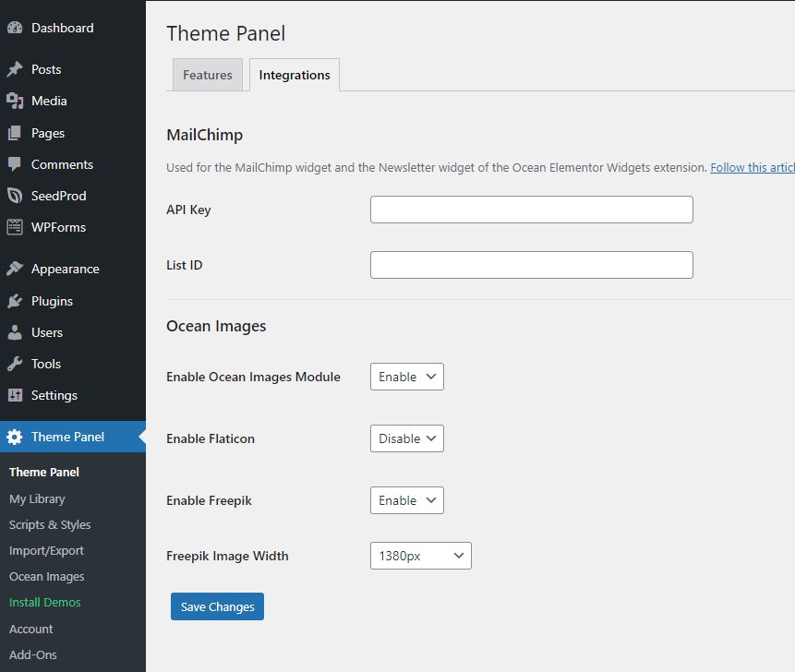This screenshot has width=795, height=672.
Task: Click the Comments bubble icon
Action: 15,164
